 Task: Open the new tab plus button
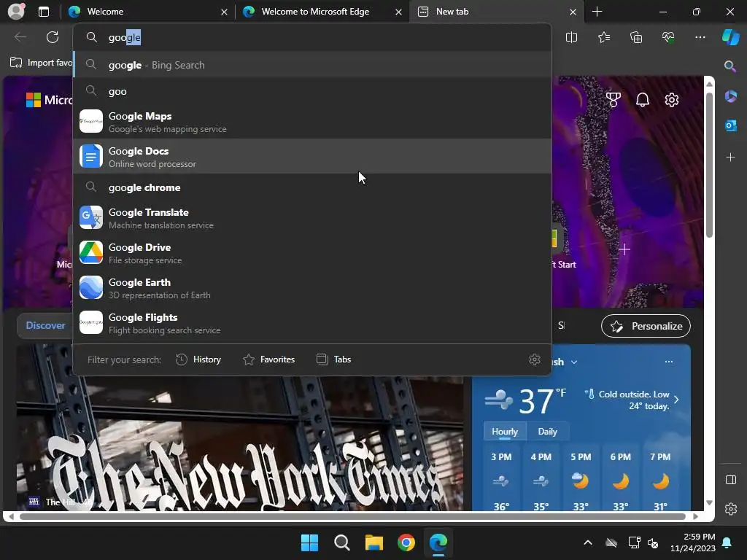tap(597, 12)
